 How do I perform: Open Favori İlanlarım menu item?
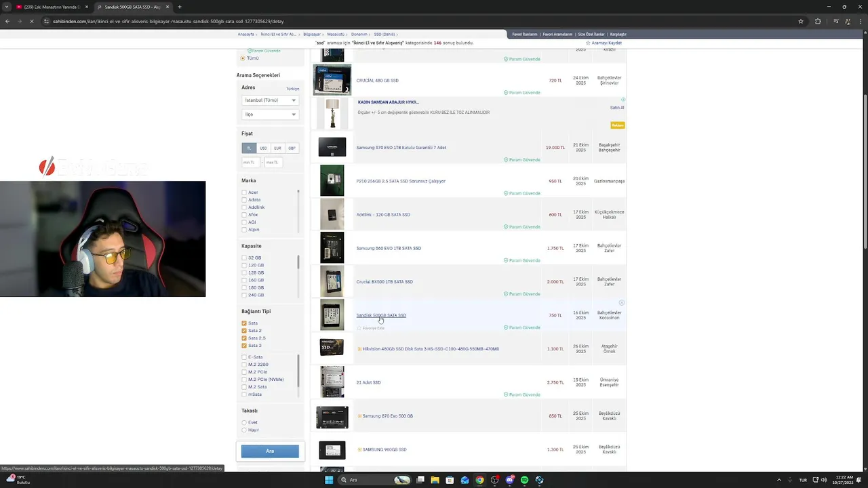pyautogui.click(x=524, y=34)
